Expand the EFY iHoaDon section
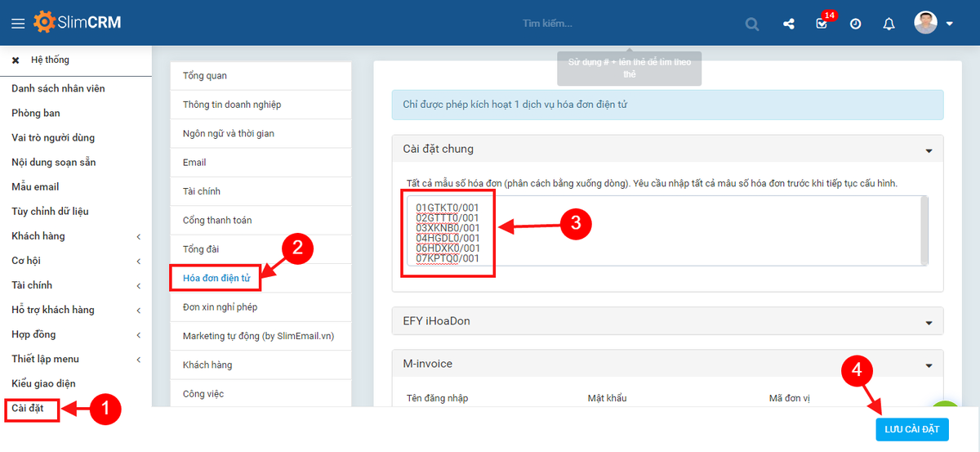The image size is (980, 452). point(929,322)
